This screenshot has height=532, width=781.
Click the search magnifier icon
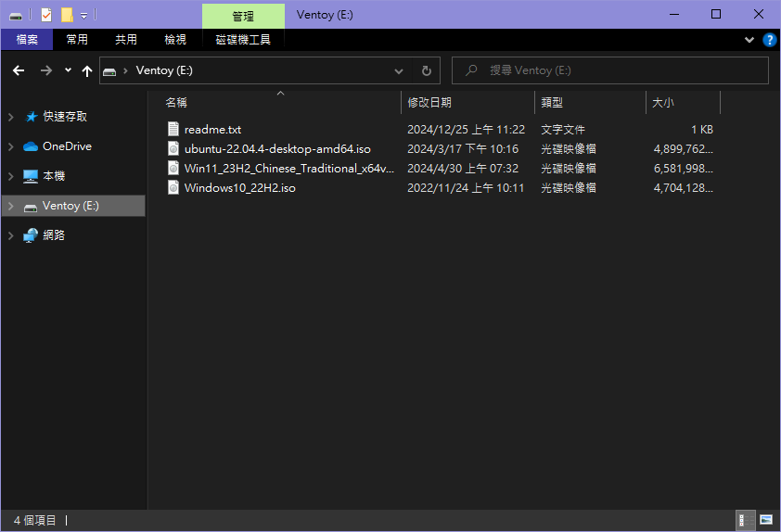[x=470, y=70]
